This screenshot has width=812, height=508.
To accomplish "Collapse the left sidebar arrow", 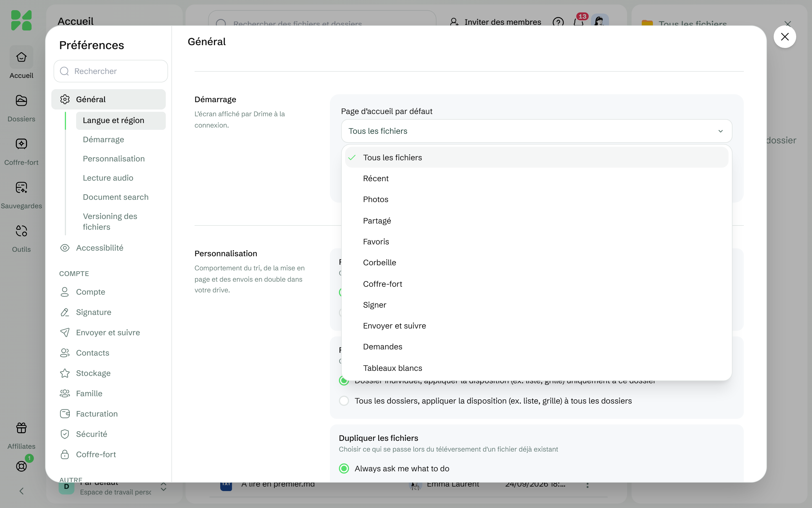I will coord(21,491).
